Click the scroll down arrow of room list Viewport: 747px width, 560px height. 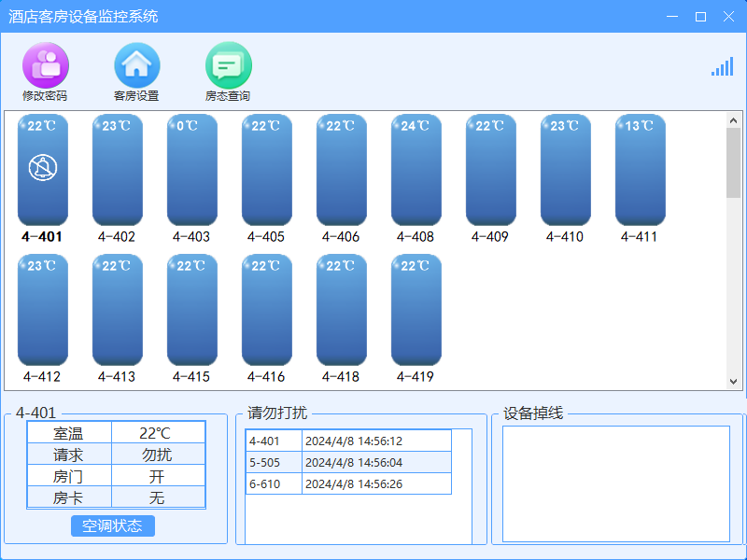click(x=733, y=381)
